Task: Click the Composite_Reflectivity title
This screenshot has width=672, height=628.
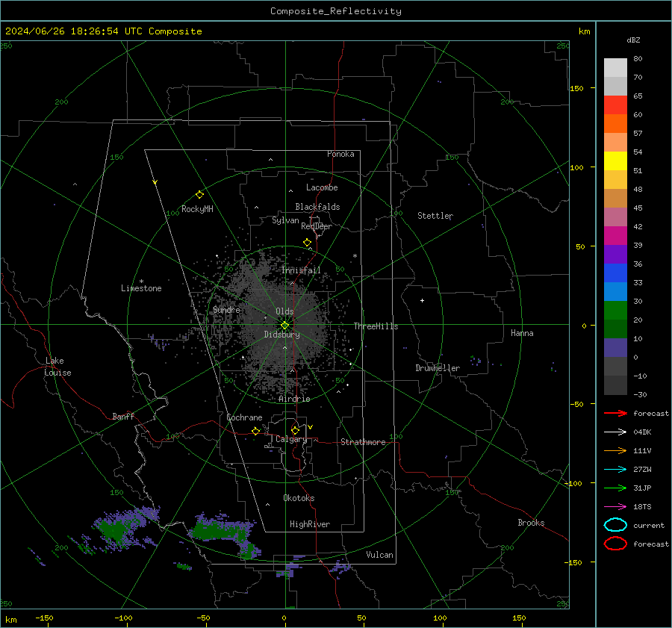Action: pyautogui.click(x=335, y=11)
